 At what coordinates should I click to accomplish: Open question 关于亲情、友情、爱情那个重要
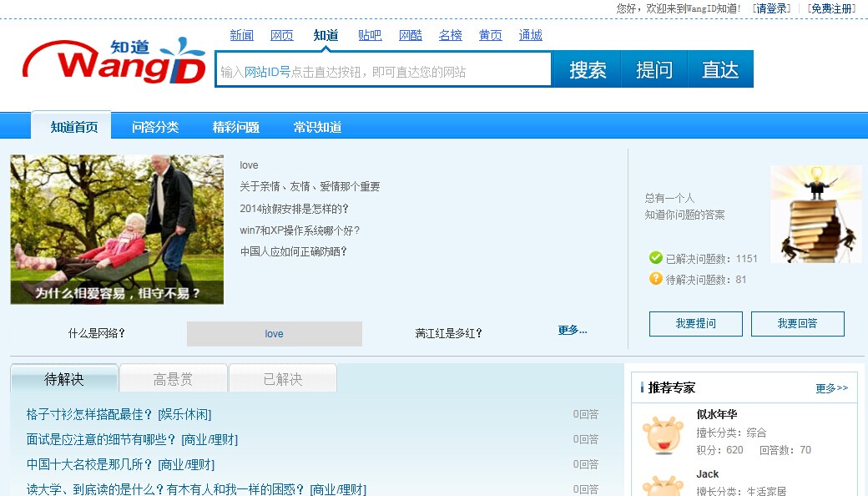[x=310, y=186]
